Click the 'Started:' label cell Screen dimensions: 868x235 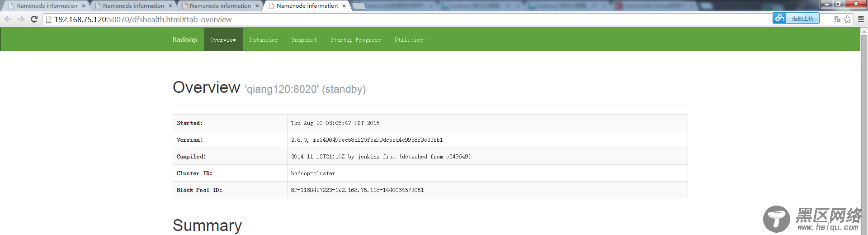(x=230, y=123)
